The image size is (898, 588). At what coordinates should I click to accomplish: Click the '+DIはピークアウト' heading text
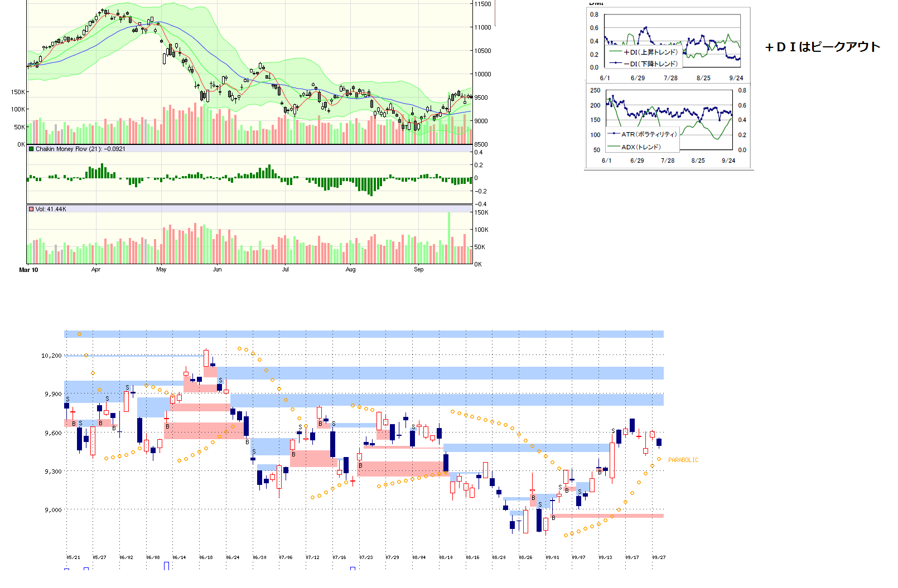point(822,47)
